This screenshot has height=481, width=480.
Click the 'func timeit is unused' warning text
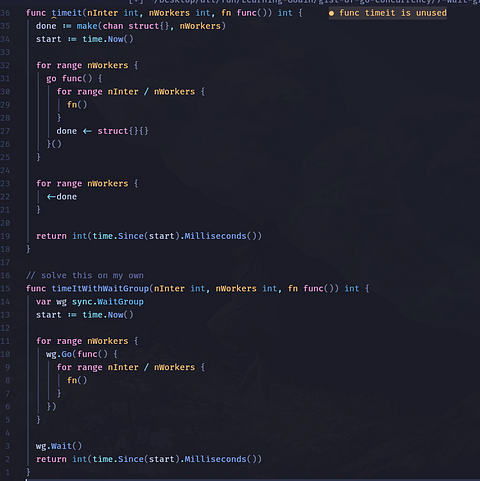(x=393, y=13)
